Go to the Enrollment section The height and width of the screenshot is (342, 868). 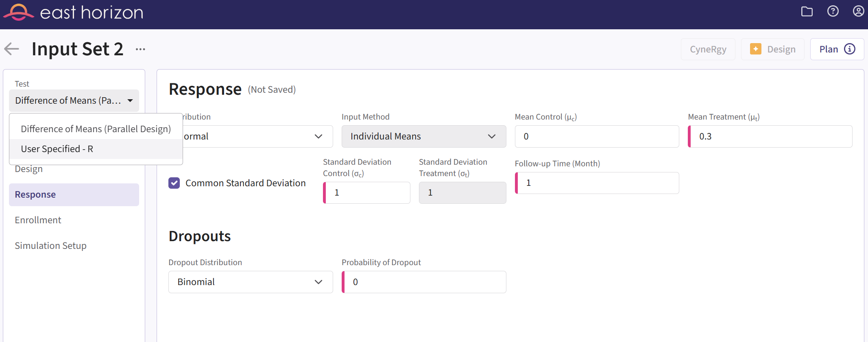tap(38, 220)
